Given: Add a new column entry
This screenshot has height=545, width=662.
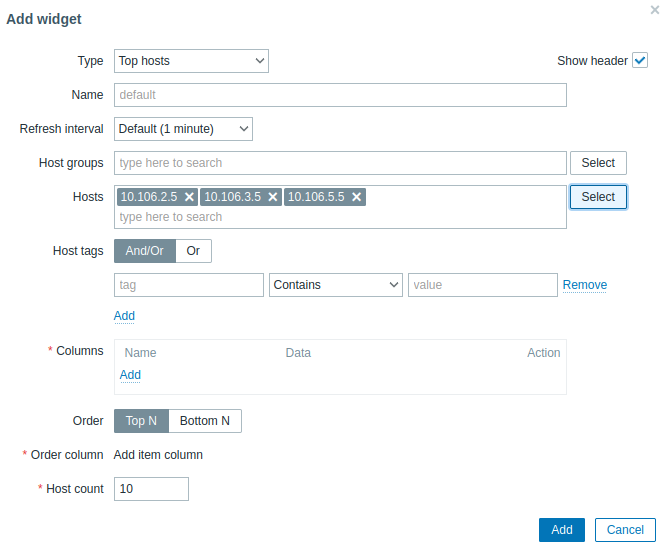Looking at the screenshot, I should point(130,375).
